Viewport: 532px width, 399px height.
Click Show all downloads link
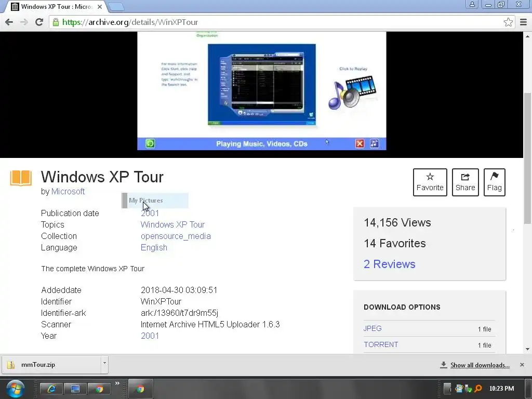click(480, 365)
